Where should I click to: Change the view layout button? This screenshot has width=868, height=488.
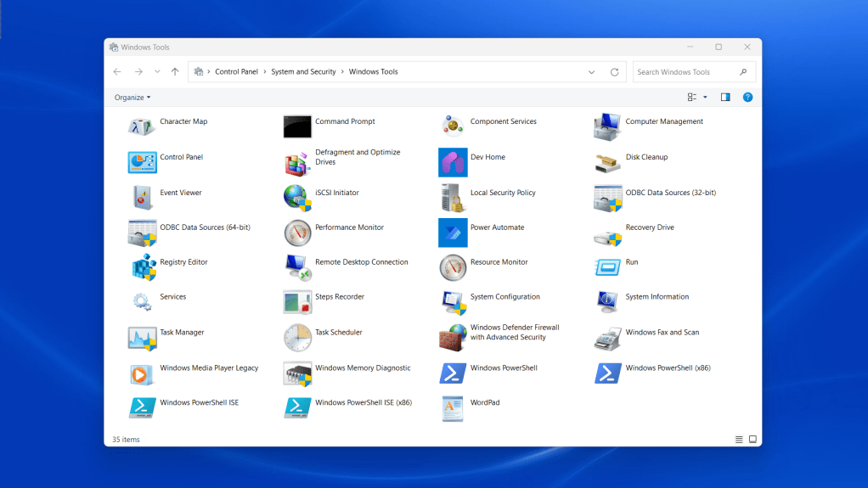692,98
